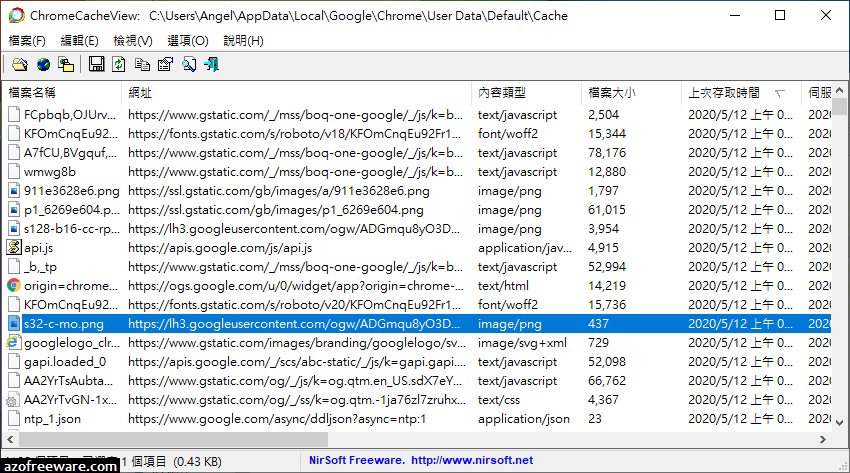
Task: Copy selected items toolbar icon
Action: tap(142, 64)
